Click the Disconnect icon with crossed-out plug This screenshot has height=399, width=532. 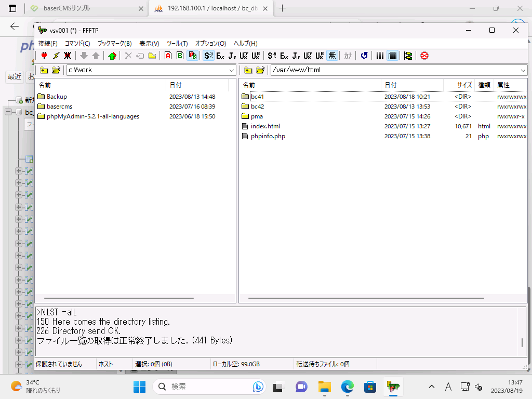point(68,56)
